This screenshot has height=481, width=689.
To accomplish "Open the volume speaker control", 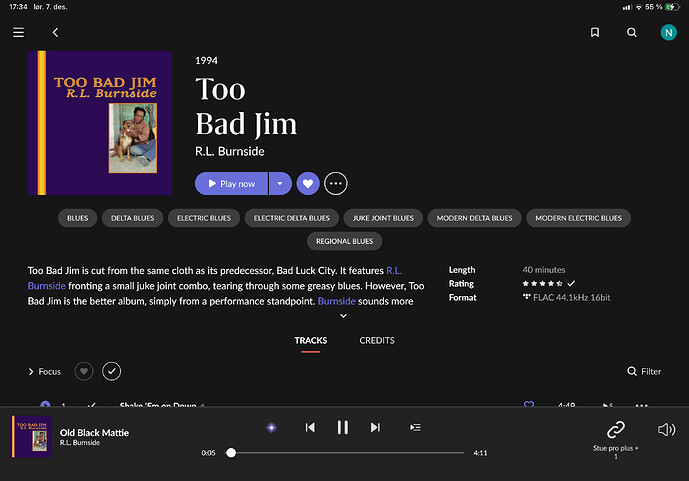I will point(666,430).
